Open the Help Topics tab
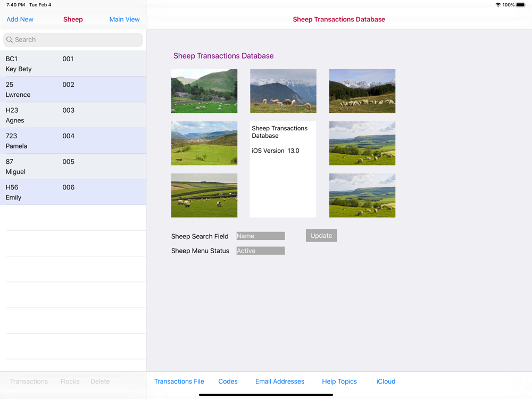This screenshot has height=399, width=532. (x=339, y=381)
